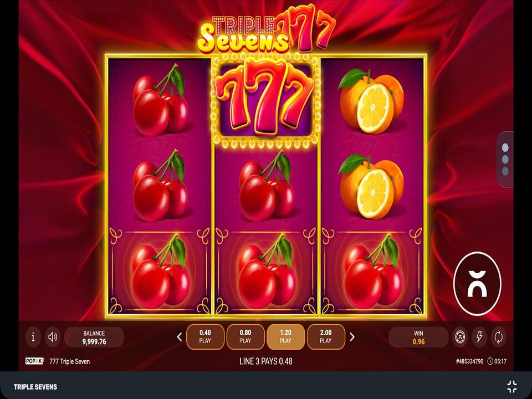Open the game info button
The width and height of the screenshot is (532, 399).
click(x=33, y=337)
